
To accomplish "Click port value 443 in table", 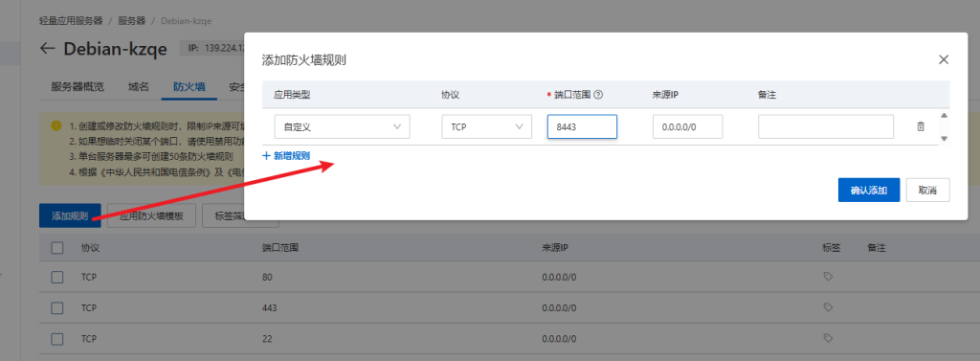I will (269, 307).
